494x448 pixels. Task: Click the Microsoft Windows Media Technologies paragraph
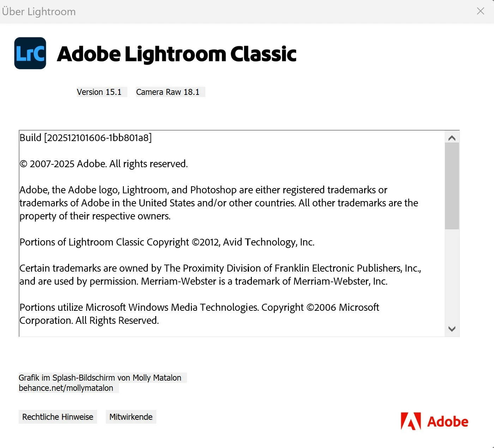pos(199,314)
